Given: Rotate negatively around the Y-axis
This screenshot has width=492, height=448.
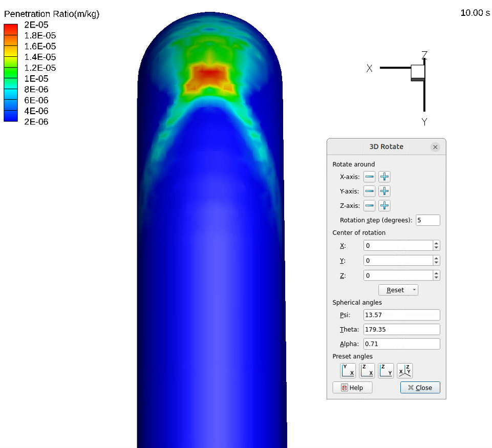Looking at the screenshot, I should pos(369,191).
